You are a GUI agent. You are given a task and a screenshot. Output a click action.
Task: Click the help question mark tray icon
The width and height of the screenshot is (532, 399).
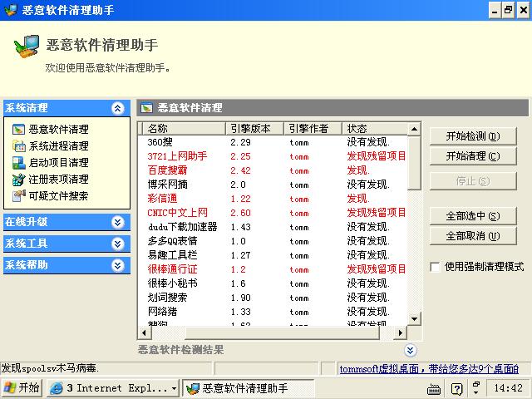[x=457, y=389]
